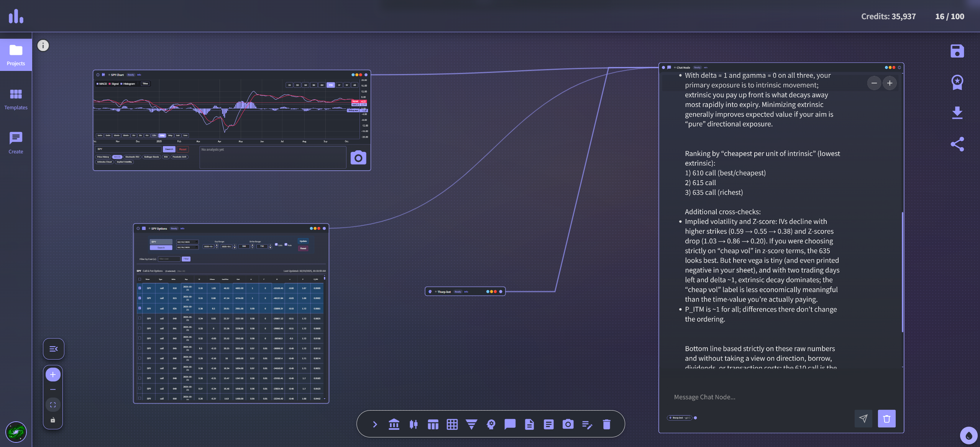Viewport: 980px width, 447px height.
Task: Click the camera snapshot icon in the SPY Chart panel
Action: pyautogui.click(x=359, y=157)
